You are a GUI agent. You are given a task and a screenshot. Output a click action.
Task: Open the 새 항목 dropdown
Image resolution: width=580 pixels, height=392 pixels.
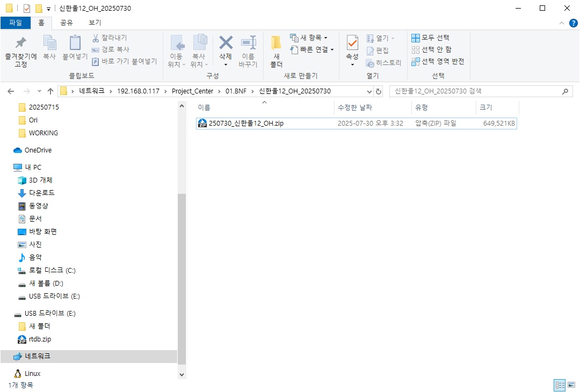tap(309, 38)
